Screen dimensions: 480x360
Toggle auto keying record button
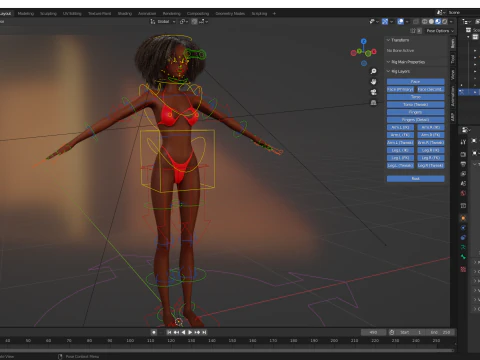154,332
